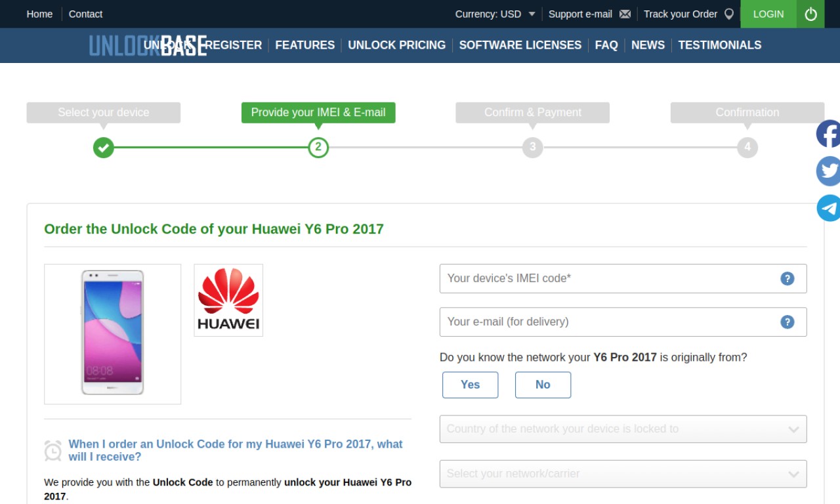
Task: Click the Track your Order location pin icon
Action: coord(729,14)
